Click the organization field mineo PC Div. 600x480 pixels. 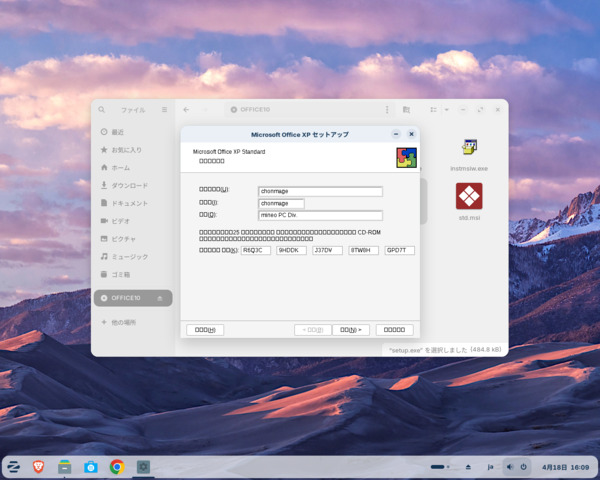click(x=320, y=216)
